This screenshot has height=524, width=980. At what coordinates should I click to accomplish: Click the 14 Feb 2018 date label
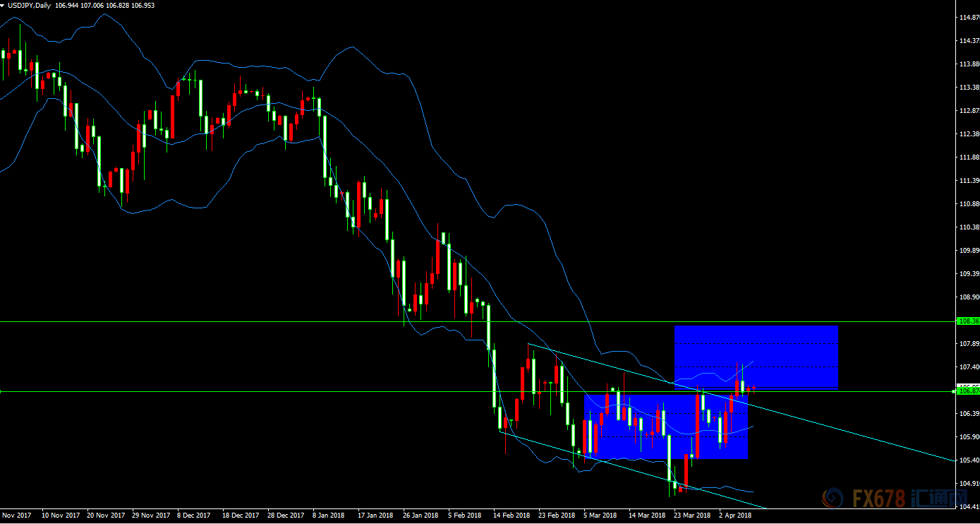pyautogui.click(x=512, y=516)
